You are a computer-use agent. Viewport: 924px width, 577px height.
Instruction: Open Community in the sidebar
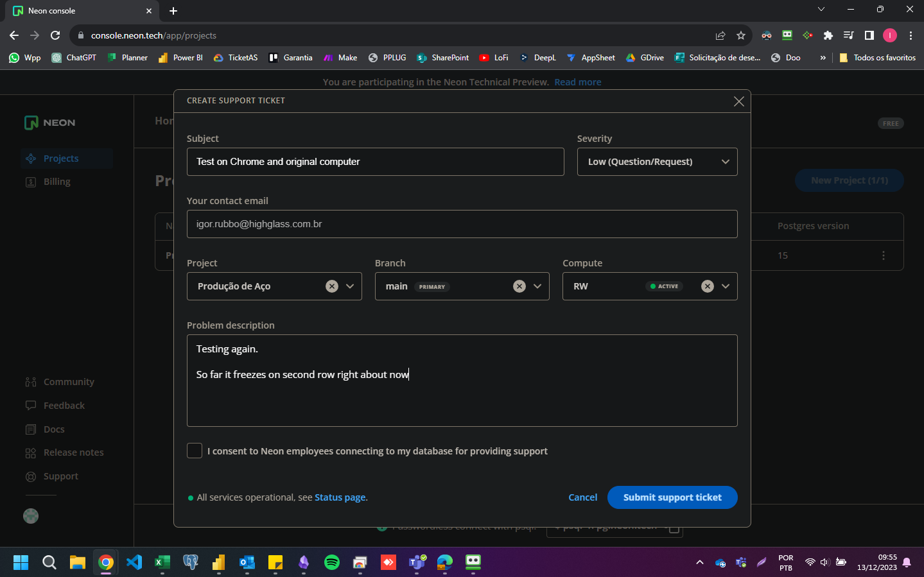pyautogui.click(x=60, y=382)
